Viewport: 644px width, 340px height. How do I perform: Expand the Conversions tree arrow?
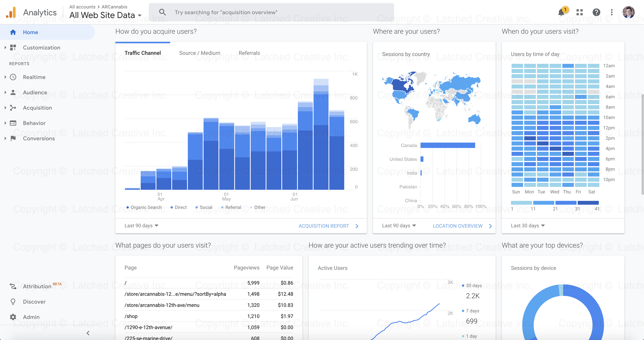coord(5,138)
